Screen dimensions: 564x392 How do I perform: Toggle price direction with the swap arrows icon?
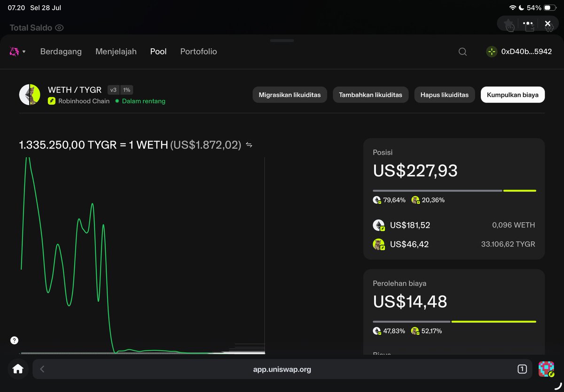point(249,145)
